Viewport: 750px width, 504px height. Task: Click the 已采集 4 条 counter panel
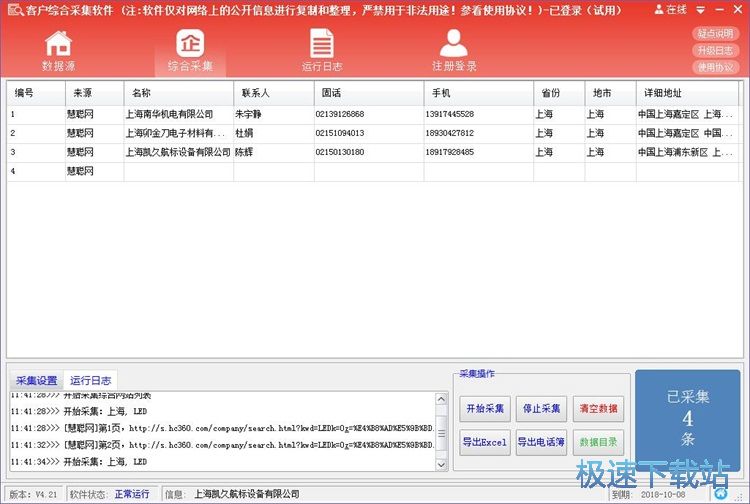(687, 420)
